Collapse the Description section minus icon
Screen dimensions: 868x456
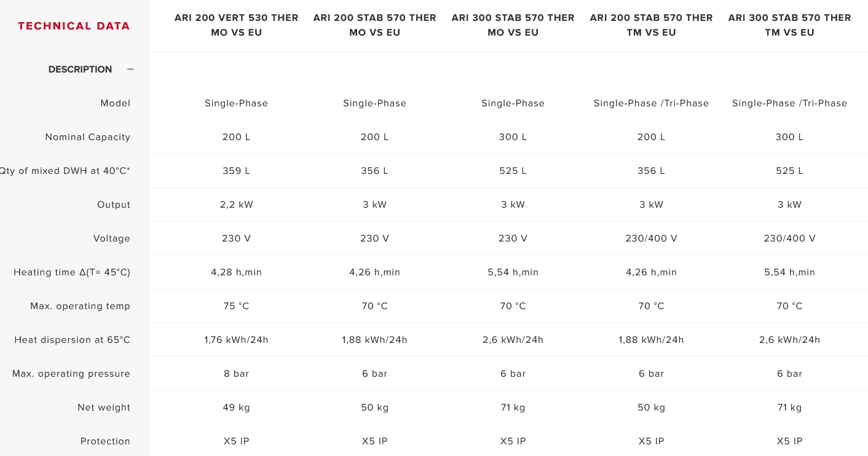coord(130,69)
